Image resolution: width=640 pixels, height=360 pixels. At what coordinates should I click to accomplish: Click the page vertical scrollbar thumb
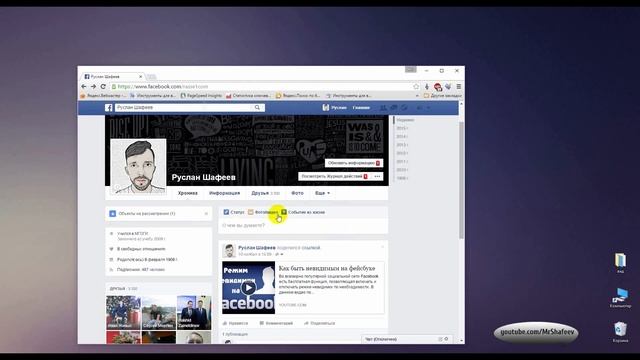462,180
